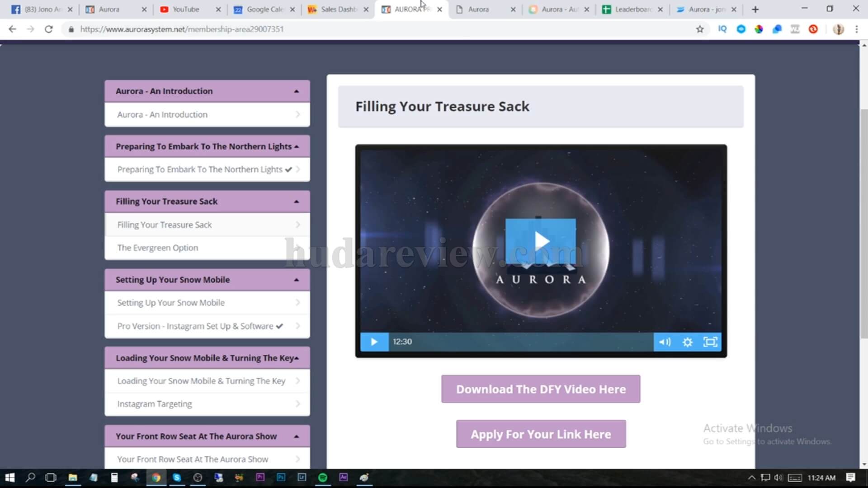This screenshot has width=868, height=488.
Task: Click the taskbar clock showing 11:24 AM
Action: 821,478
